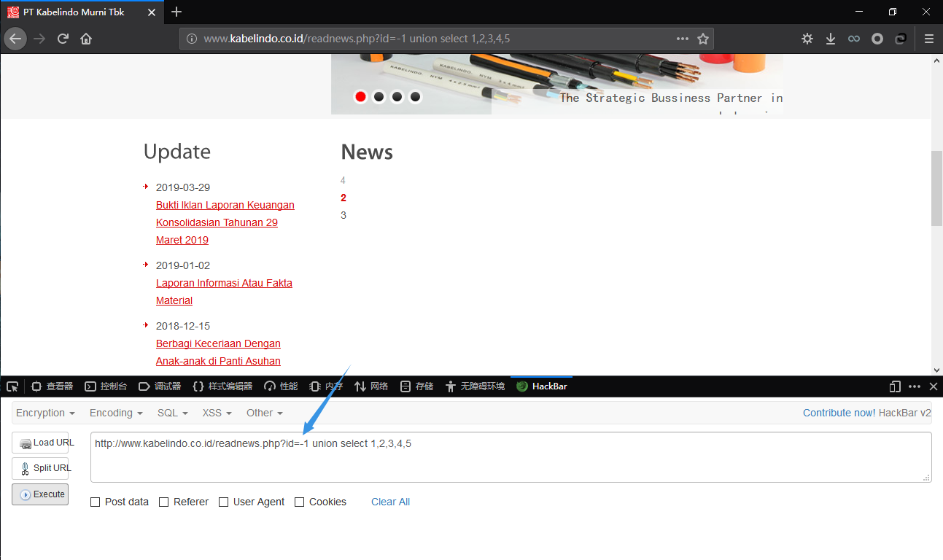Click the date 2019-01-02 in Update list

pos(183,265)
